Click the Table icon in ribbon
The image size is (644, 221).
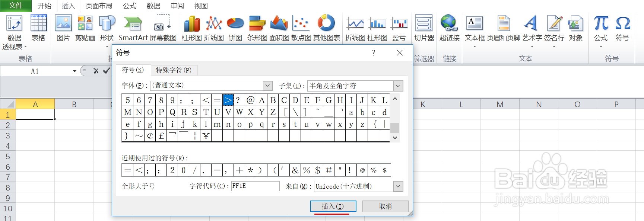38,28
